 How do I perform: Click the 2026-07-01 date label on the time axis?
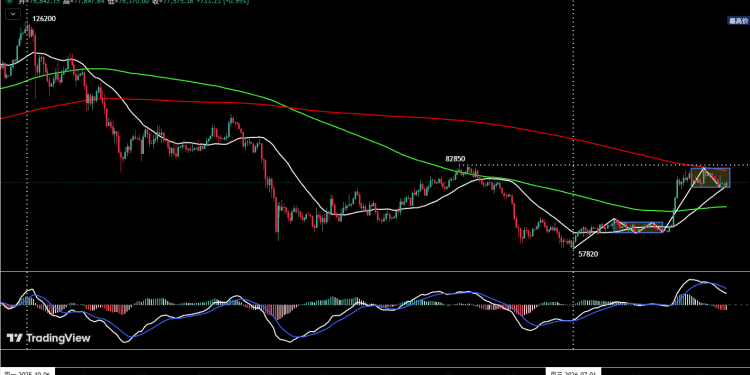pyautogui.click(x=574, y=372)
